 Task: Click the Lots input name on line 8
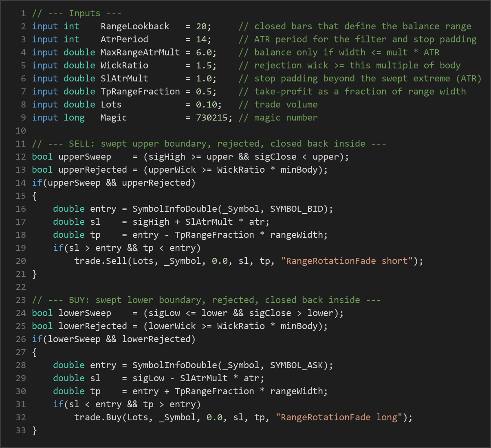[x=111, y=105]
